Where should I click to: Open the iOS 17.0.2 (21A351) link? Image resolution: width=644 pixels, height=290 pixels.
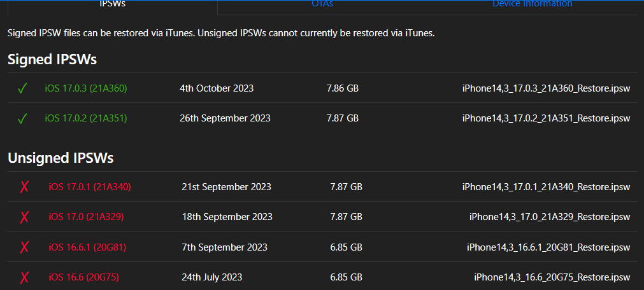tap(86, 118)
